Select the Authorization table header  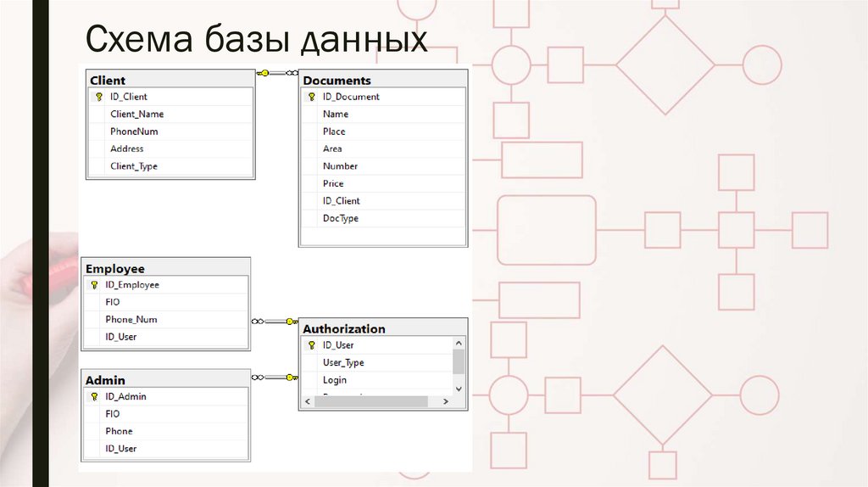point(383,328)
